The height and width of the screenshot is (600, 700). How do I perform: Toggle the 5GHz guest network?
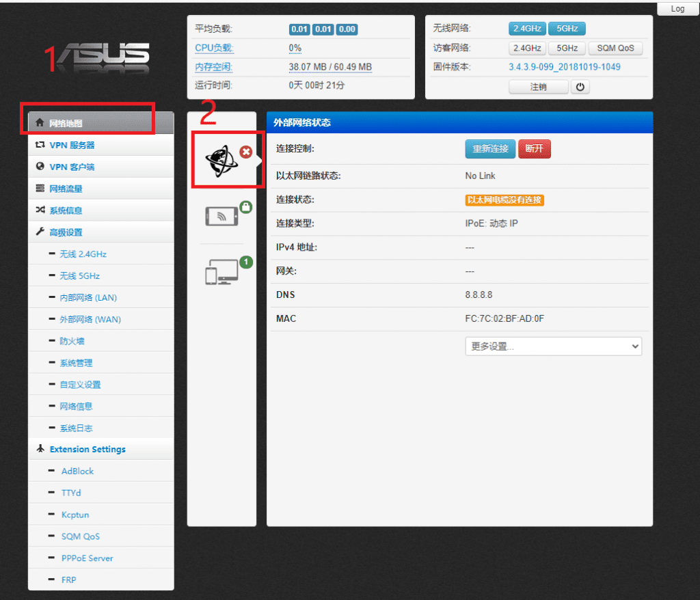pos(567,49)
